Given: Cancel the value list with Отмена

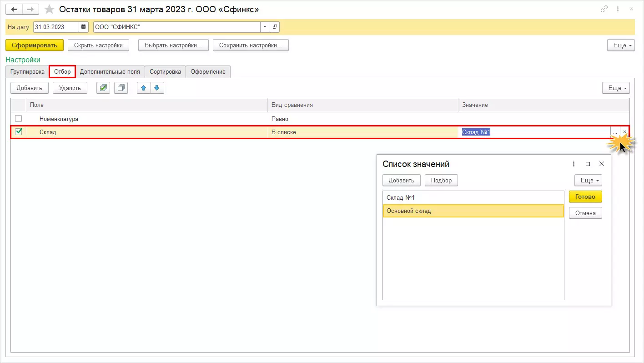Looking at the screenshot, I should tap(585, 213).
